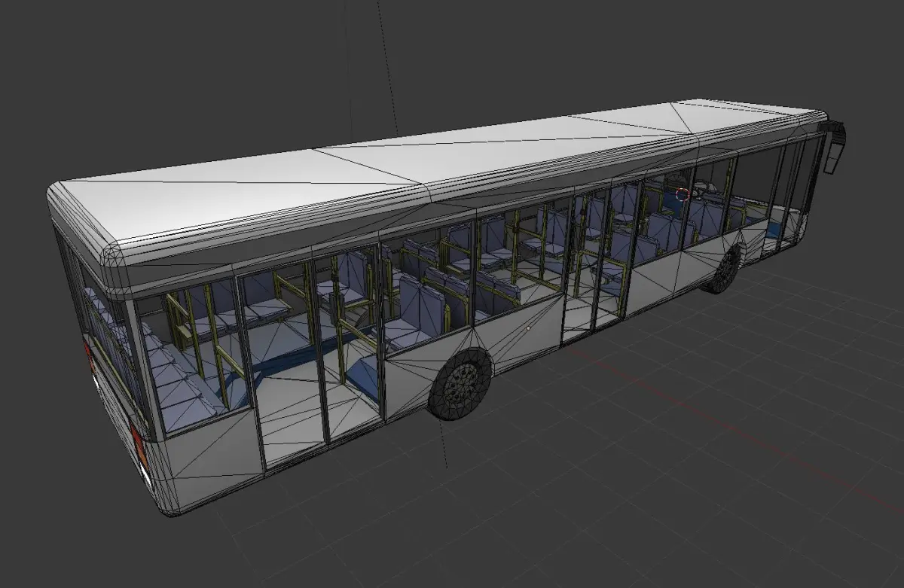Select the bus's front wheel below the driver area
The width and height of the screenshot is (904, 588).
click(x=723, y=270)
